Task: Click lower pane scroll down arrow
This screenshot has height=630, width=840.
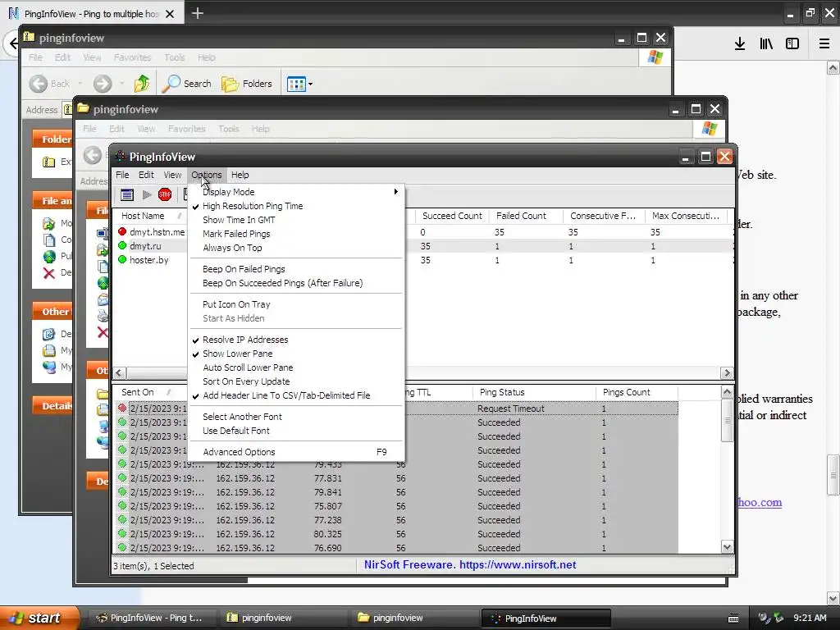Action: tap(727, 547)
